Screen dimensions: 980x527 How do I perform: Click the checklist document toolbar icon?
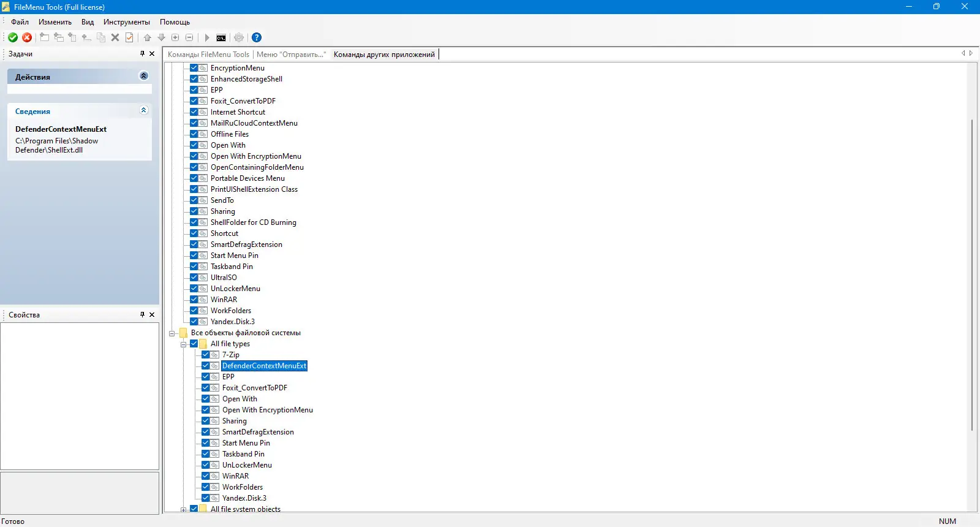[129, 37]
